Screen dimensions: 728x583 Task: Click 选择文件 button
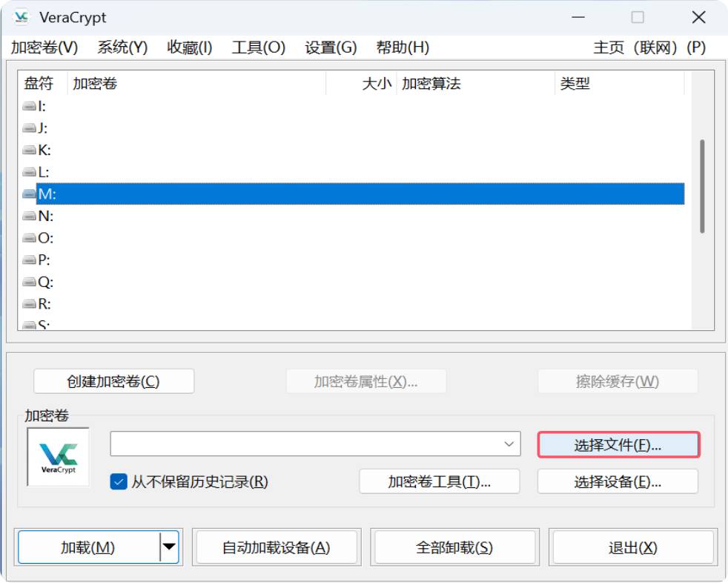pos(618,445)
